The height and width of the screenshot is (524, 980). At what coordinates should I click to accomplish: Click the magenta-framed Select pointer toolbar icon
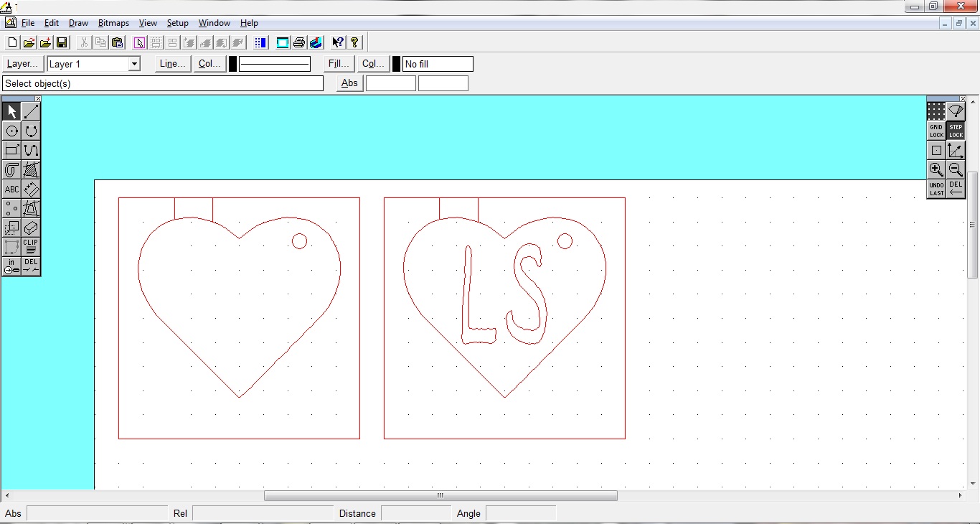point(139,42)
